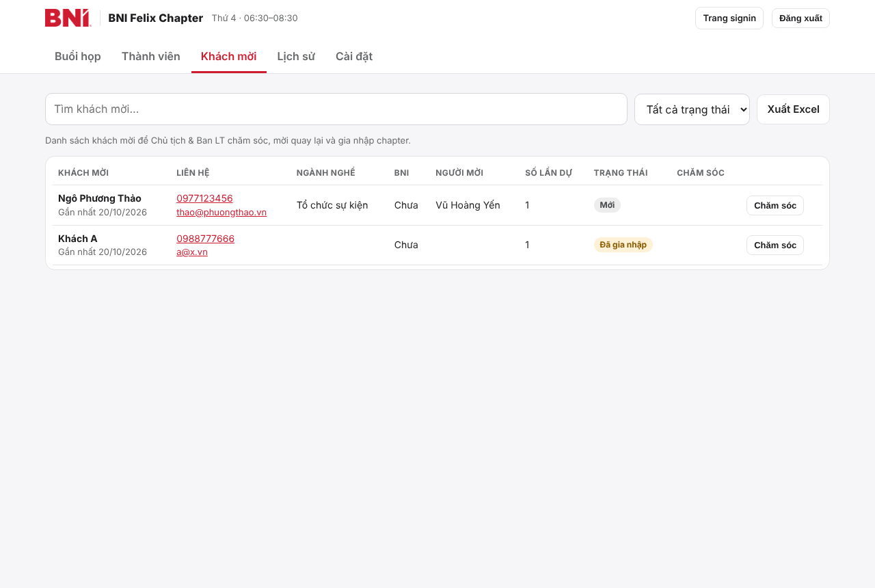Expand the Tất cả trạng thái dropdown
This screenshot has width=875, height=588.
coord(692,109)
